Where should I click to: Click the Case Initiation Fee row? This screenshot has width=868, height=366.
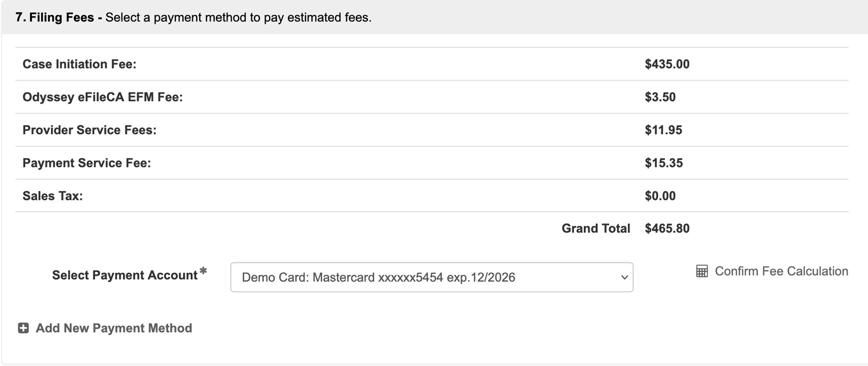pos(80,64)
